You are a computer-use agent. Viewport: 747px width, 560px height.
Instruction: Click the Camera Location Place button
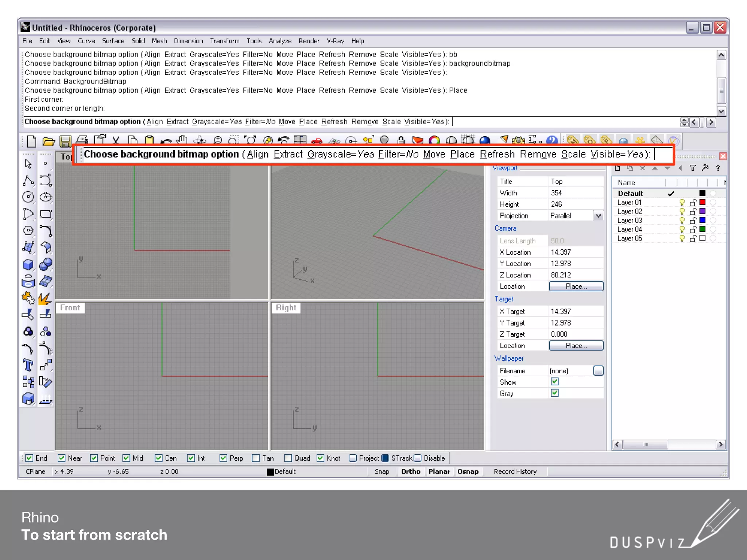point(576,286)
